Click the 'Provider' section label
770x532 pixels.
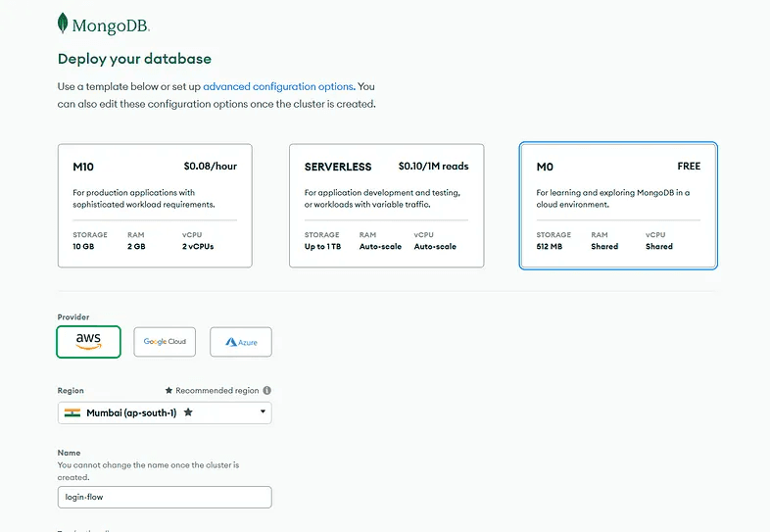[x=73, y=316]
